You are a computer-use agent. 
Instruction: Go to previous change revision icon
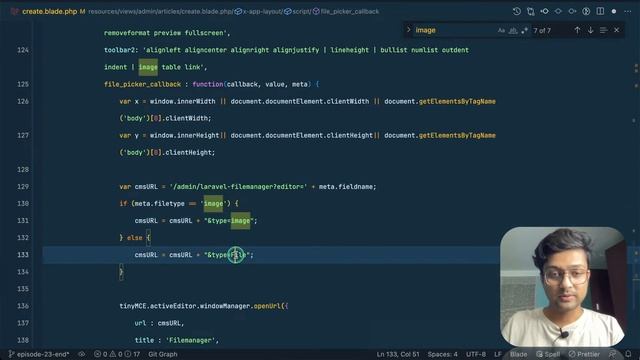tap(544, 11)
